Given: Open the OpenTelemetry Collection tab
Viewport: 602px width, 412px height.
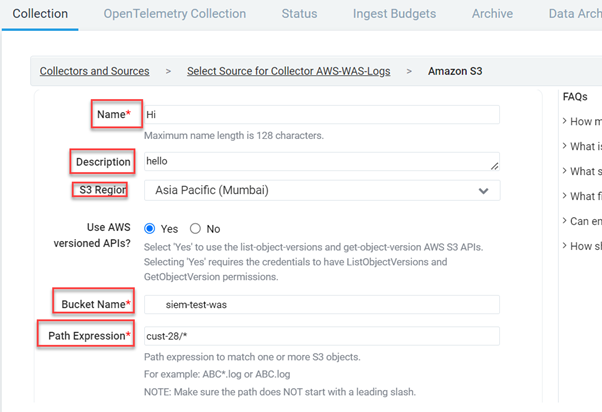Looking at the screenshot, I should (x=175, y=14).
